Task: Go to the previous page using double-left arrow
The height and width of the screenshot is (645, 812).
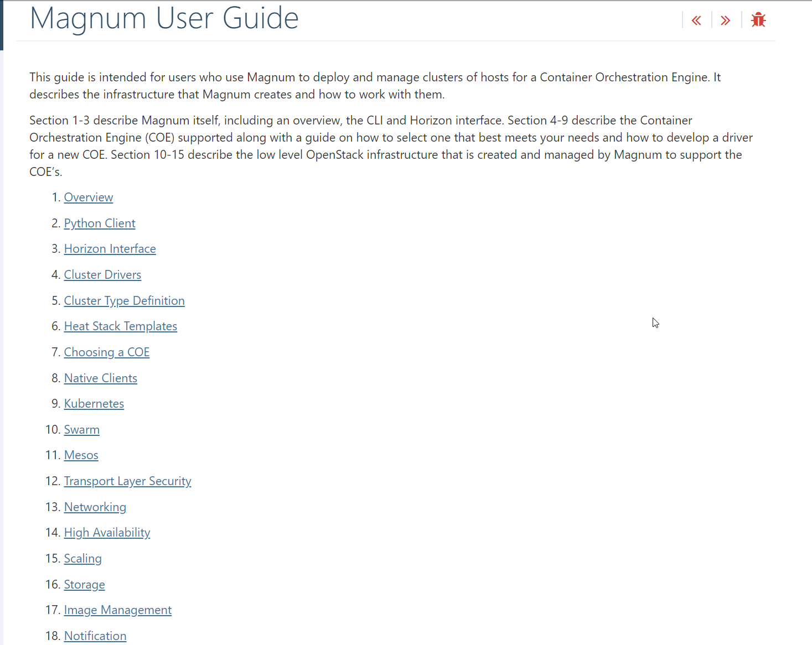Action: click(x=696, y=20)
